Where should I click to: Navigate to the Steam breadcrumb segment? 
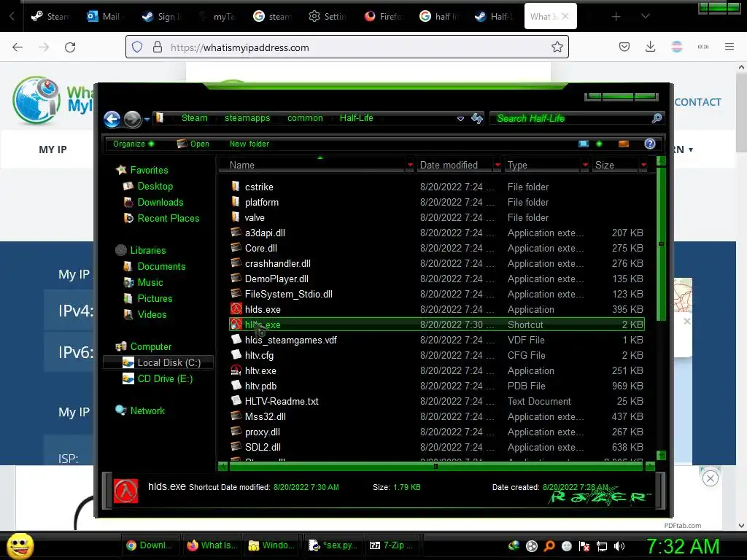[194, 118]
